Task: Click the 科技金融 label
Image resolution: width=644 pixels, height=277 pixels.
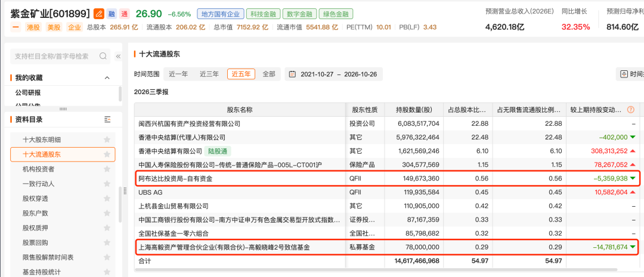Action: (x=264, y=14)
